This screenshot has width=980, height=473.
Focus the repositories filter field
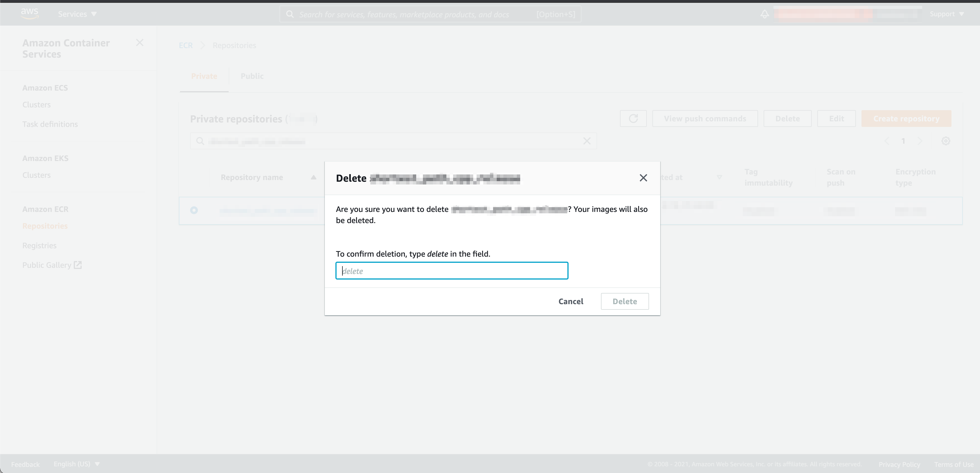tap(393, 141)
